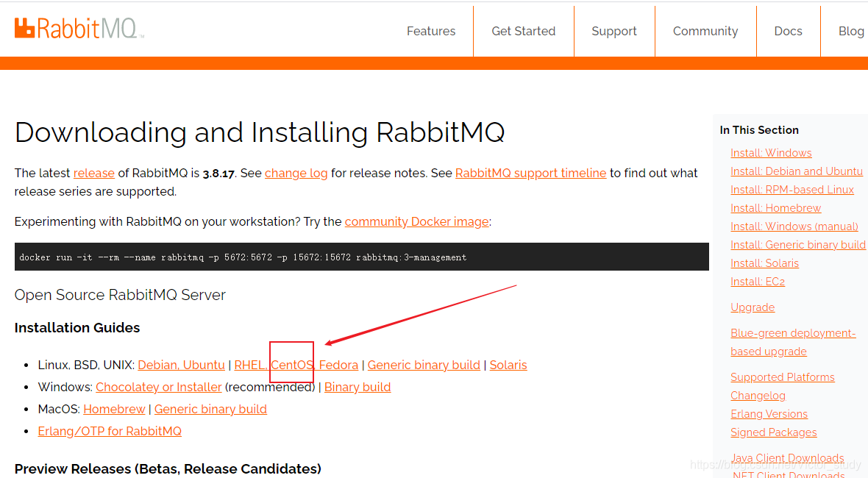Go to Install: Homebrew in sidebar
This screenshot has height=478, width=868.
[775, 208]
